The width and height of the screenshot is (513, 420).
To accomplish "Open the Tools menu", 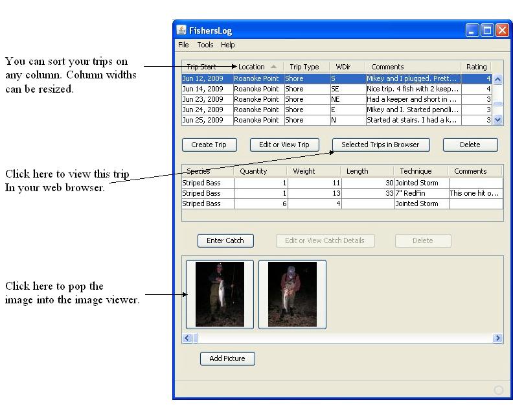I will click(205, 45).
